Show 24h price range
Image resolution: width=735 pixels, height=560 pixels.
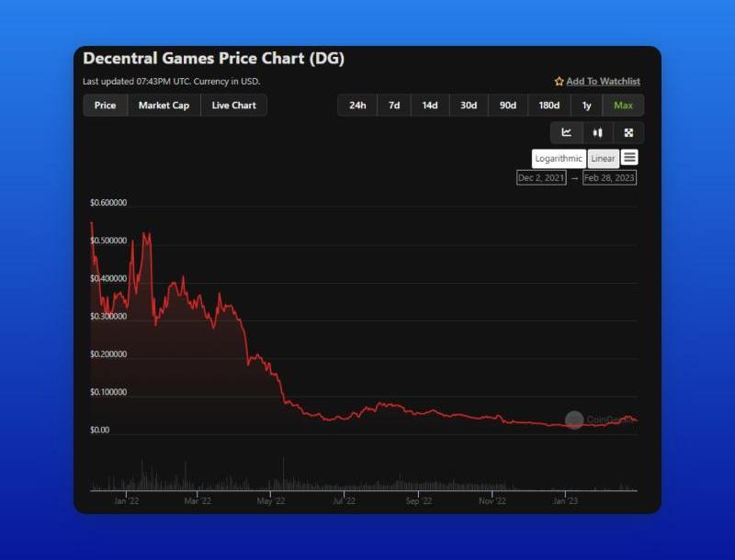357,106
